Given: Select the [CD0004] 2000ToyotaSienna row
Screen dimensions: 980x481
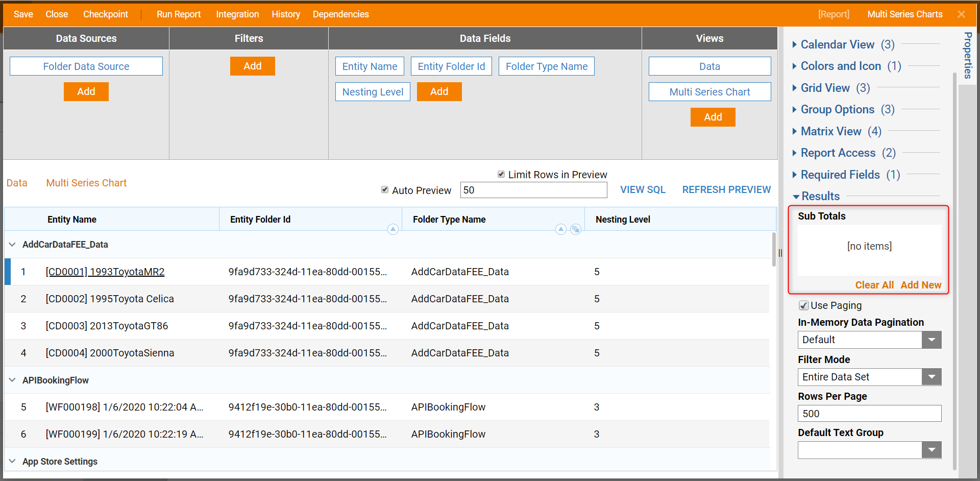Looking at the screenshot, I should (x=387, y=353).
